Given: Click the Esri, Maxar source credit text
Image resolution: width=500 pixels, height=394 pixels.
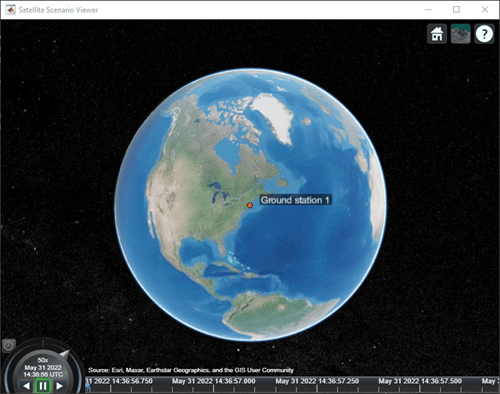Looking at the screenshot, I should [191, 370].
